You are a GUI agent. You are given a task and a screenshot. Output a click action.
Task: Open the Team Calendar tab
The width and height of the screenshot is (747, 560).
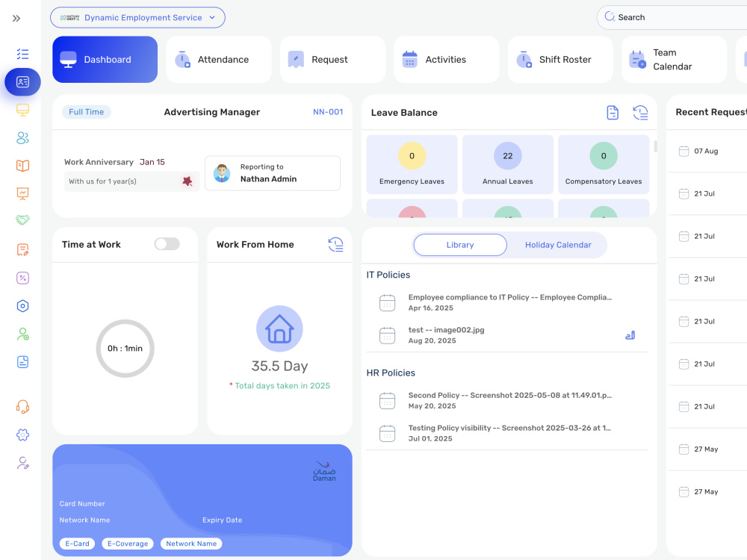pos(674,60)
